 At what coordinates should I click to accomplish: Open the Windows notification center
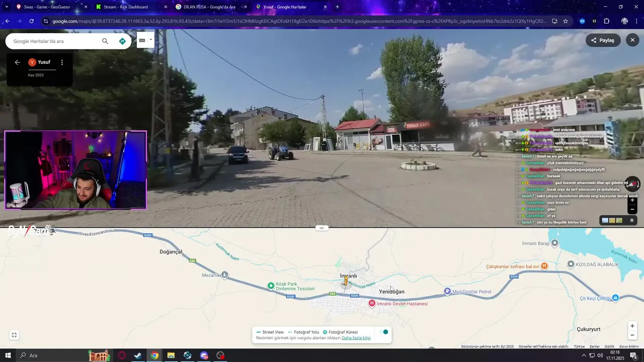634,355
